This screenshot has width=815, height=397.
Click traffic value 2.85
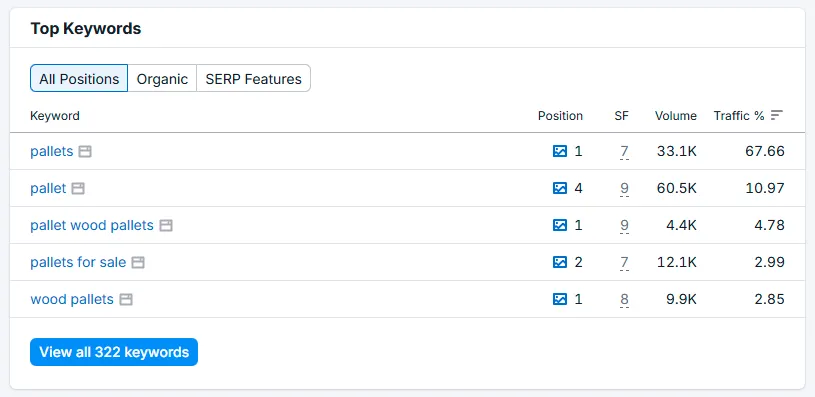pos(769,299)
